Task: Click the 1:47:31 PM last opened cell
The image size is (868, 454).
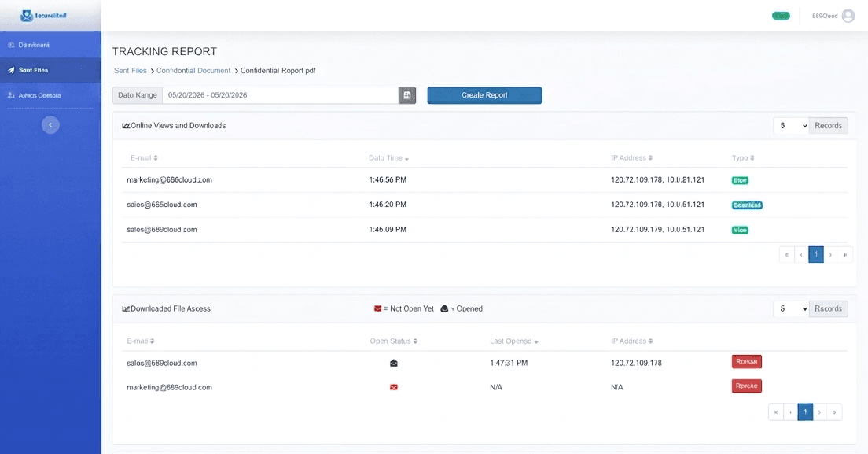Action: coord(509,364)
